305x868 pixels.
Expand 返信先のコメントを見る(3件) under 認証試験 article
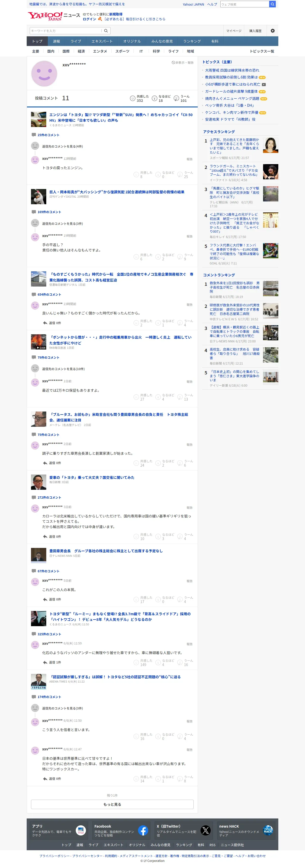(x=62, y=708)
